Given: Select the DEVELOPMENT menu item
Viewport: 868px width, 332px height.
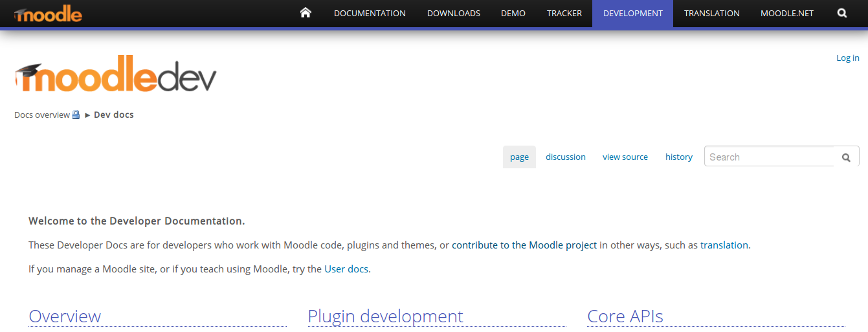Looking at the screenshot, I should pos(632,13).
